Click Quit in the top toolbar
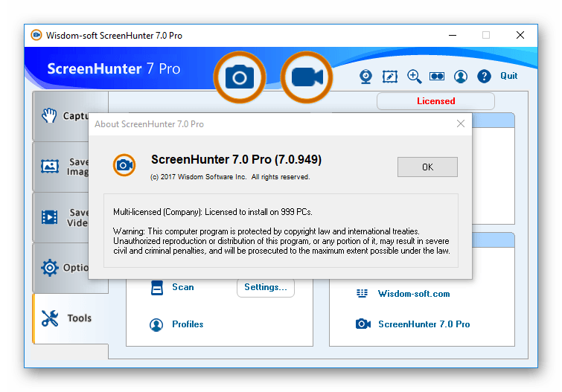562x392 pixels. tap(509, 76)
